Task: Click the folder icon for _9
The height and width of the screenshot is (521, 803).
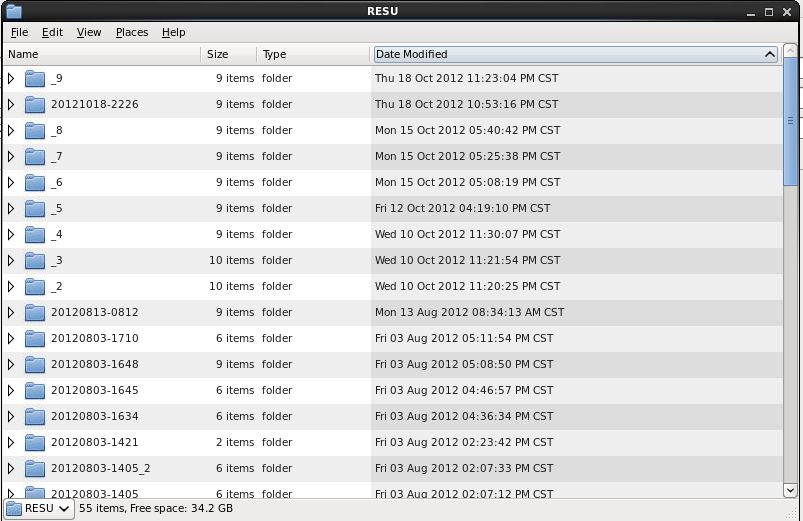Action: [x=35, y=78]
